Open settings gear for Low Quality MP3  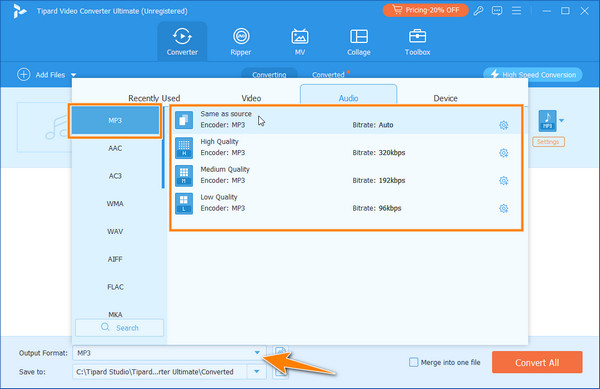[504, 208]
